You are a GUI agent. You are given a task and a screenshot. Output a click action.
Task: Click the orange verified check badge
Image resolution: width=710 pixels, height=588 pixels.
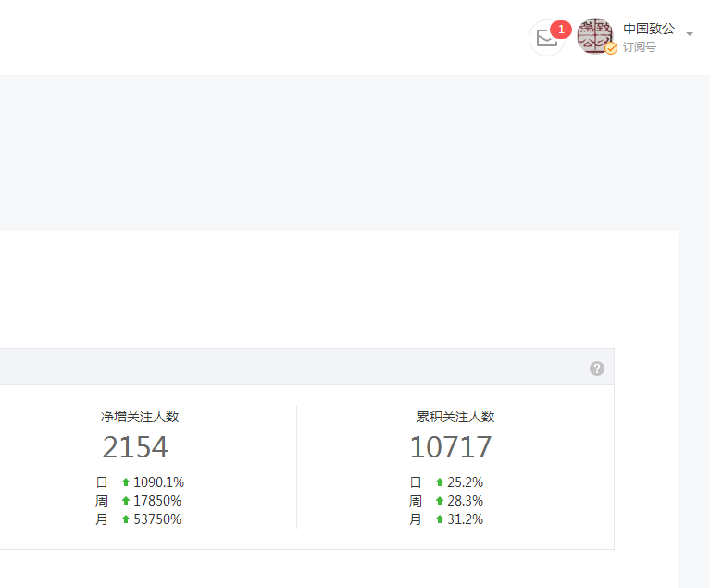[611, 48]
